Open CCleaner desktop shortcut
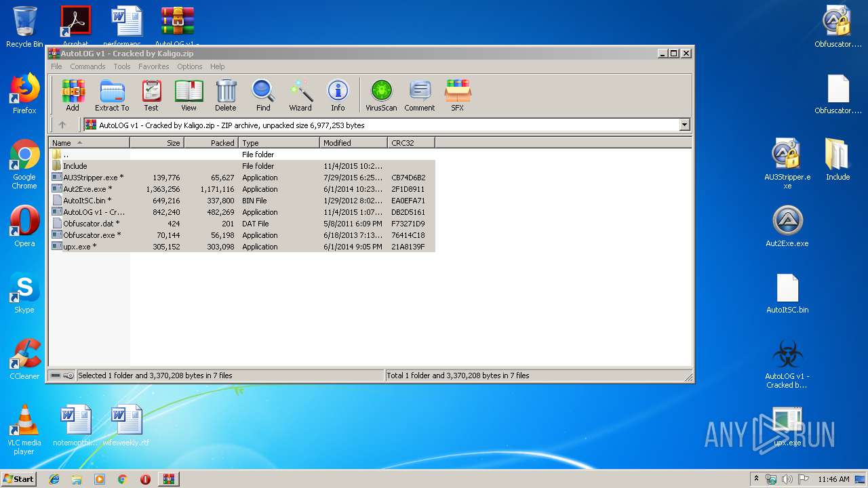The width and height of the screenshot is (868, 488). pyautogui.click(x=24, y=359)
